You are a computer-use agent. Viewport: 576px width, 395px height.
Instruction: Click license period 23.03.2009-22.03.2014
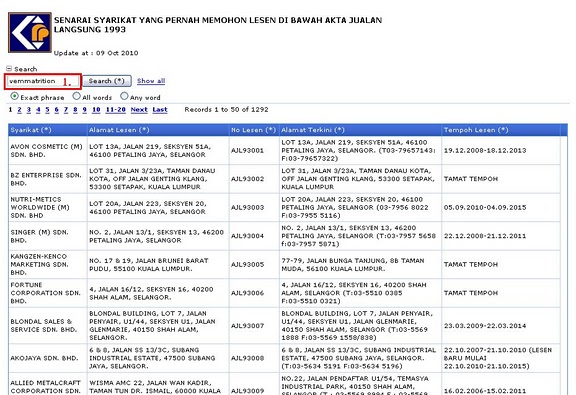tap(485, 326)
